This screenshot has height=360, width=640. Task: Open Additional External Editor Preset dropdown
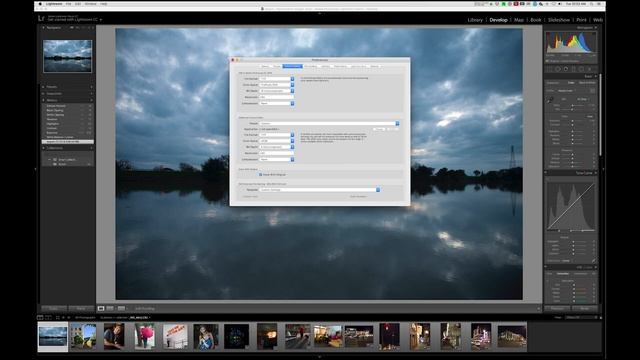click(329, 123)
